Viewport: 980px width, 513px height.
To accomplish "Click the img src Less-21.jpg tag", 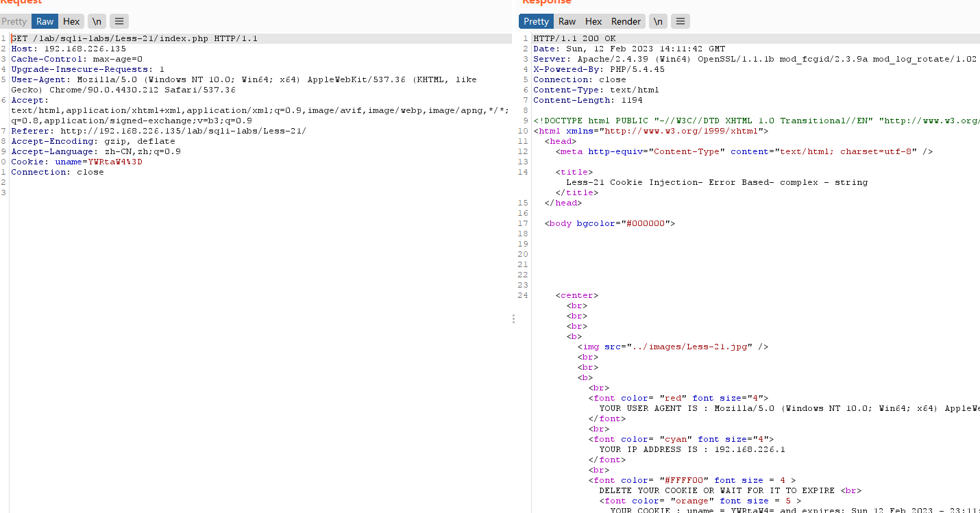I will tap(673, 347).
